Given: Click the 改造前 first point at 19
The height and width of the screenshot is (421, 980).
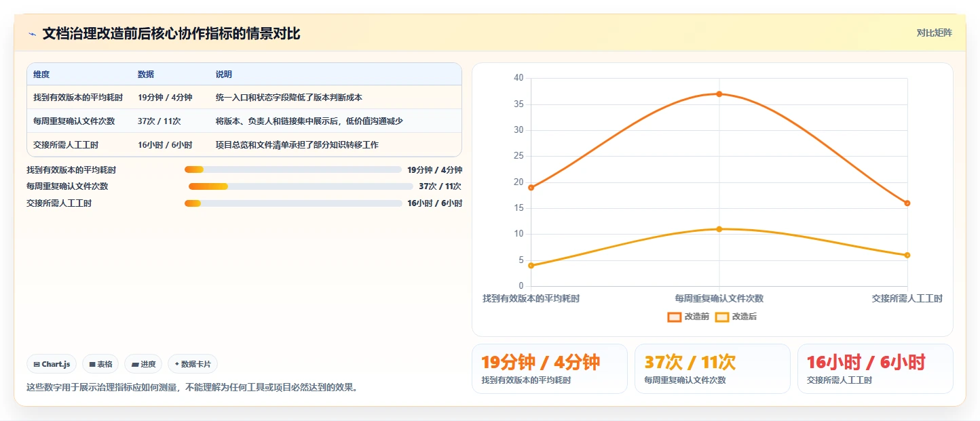Looking at the screenshot, I should pyautogui.click(x=531, y=188).
